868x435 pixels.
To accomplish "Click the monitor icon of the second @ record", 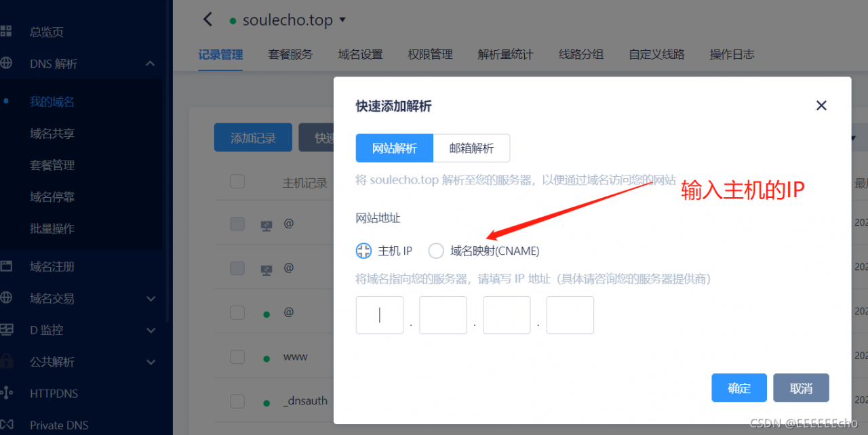I will [267, 270].
